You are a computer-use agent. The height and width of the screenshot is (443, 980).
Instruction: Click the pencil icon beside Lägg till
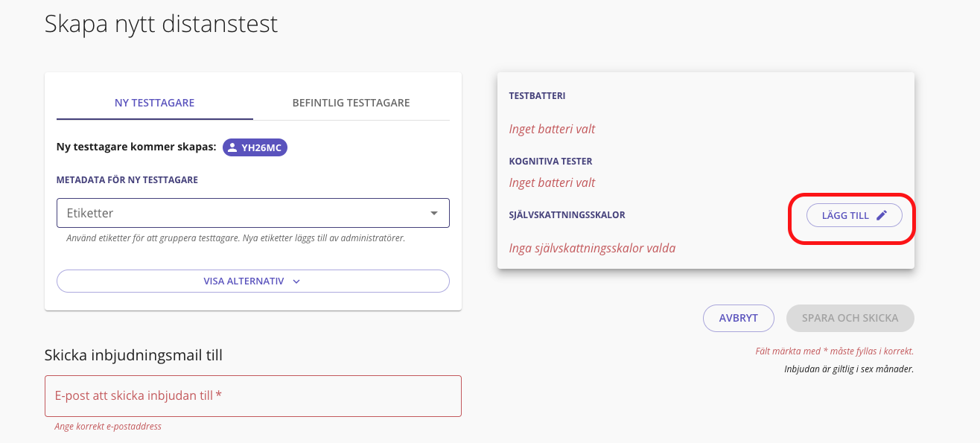click(882, 216)
